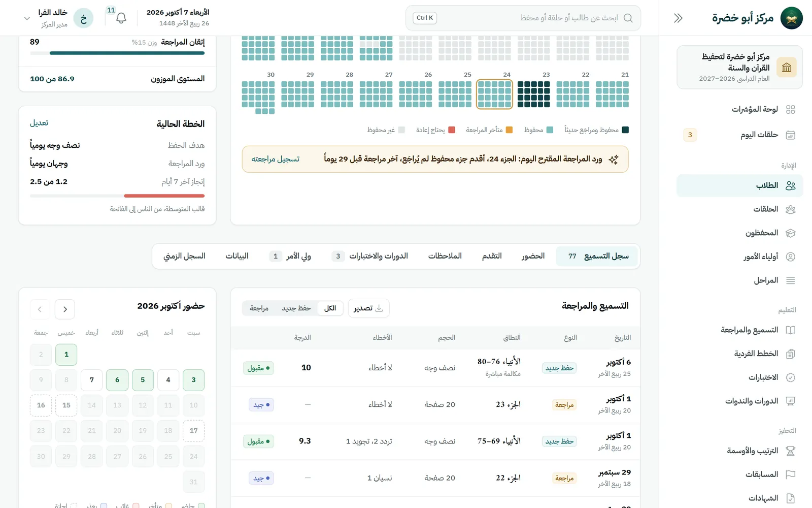812x508 pixels.
Task: Click the الطلاب students icon
Action: click(790, 185)
